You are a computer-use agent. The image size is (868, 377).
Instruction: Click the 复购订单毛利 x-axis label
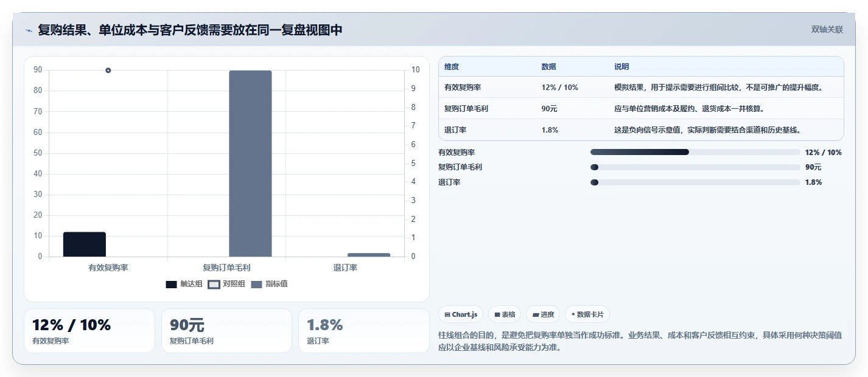226,268
